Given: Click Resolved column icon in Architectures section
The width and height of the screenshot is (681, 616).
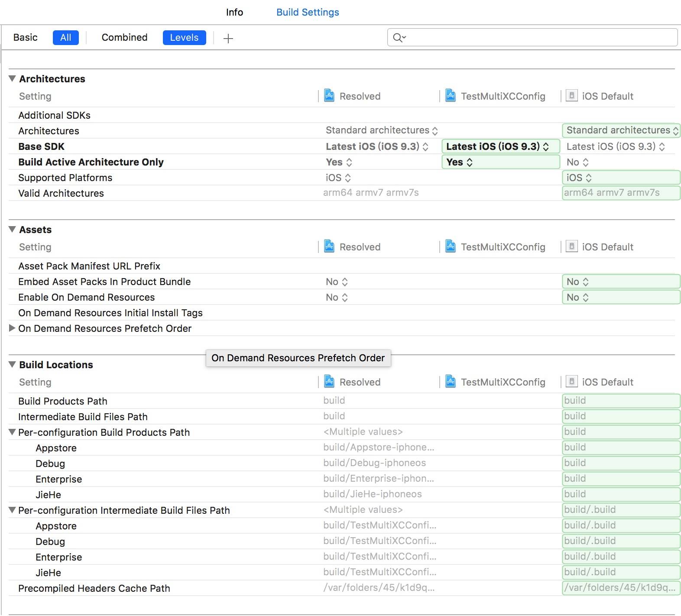Looking at the screenshot, I should pos(329,96).
